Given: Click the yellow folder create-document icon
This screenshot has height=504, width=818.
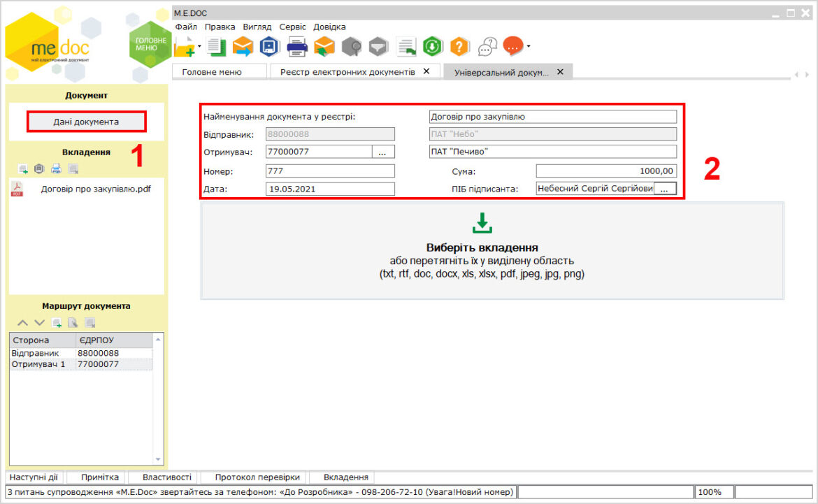Looking at the screenshot, I should point(185,48).
